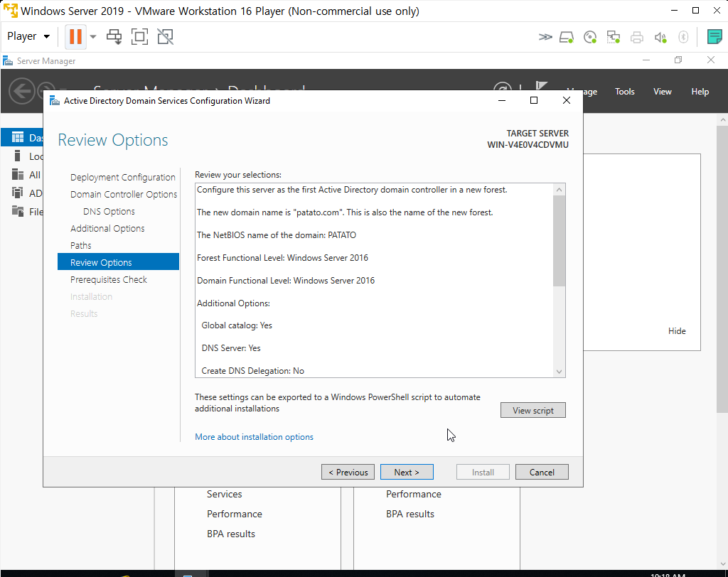Click Server Manager notifications flag icon
728x577 pixels.
[x=541, y=87]
